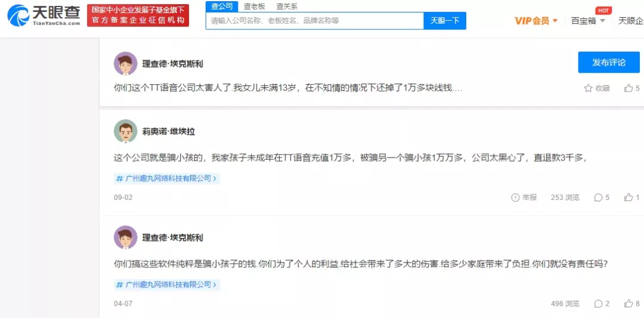Expand the 百宝箱 dropdown menu
The width and height of the screenshot is (644, 318).
coord(588,21)
